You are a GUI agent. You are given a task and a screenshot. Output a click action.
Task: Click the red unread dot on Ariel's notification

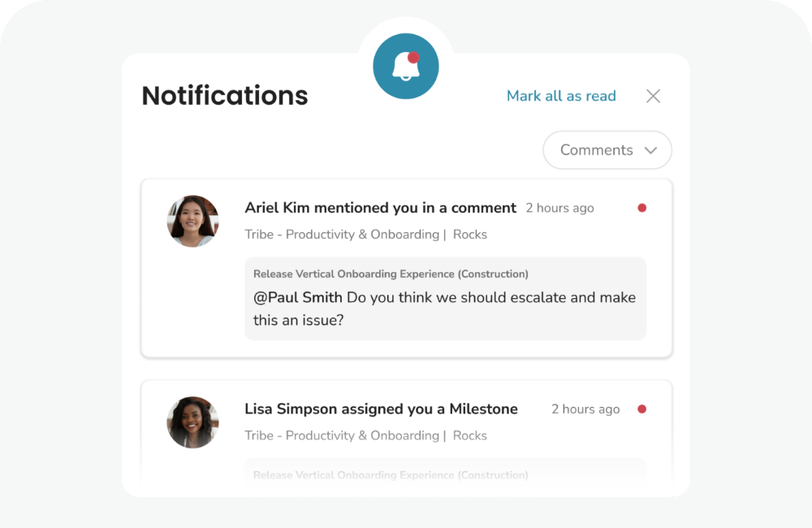click(641, 208)
